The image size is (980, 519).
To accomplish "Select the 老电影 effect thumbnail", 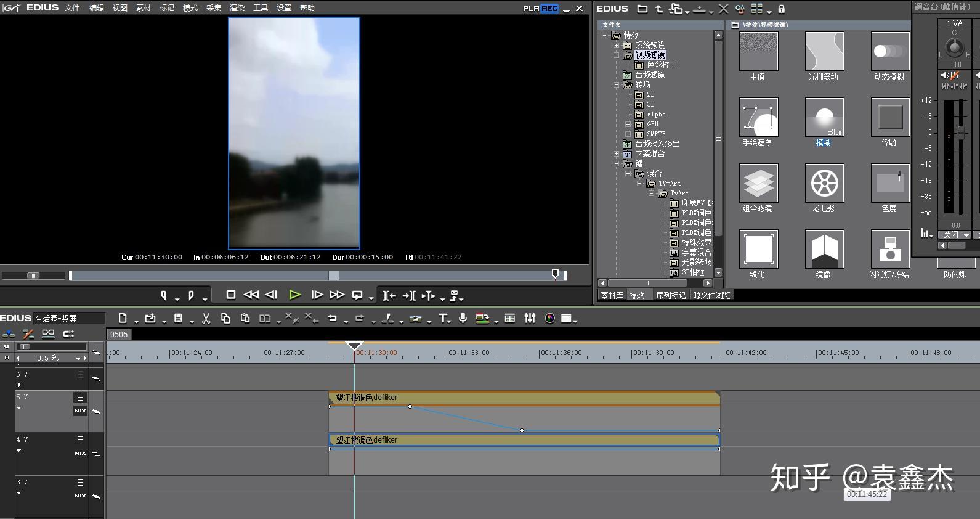I will (824, 183).
